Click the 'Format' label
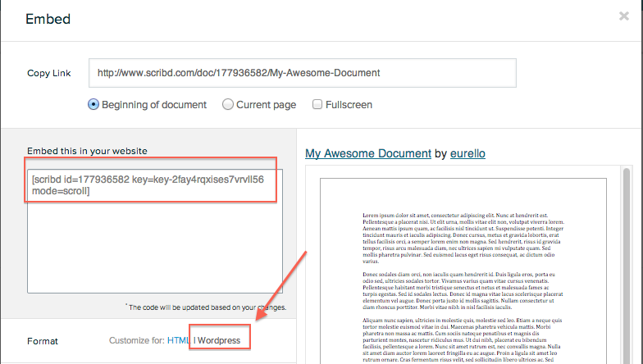 pos(43,341)
